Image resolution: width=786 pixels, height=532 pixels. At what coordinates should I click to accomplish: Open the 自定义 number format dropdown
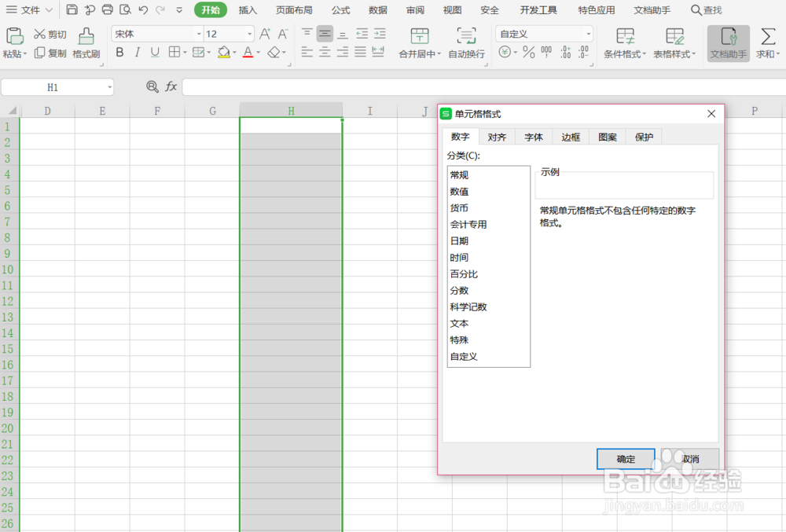pyautogui.click(x=588, y=34)
